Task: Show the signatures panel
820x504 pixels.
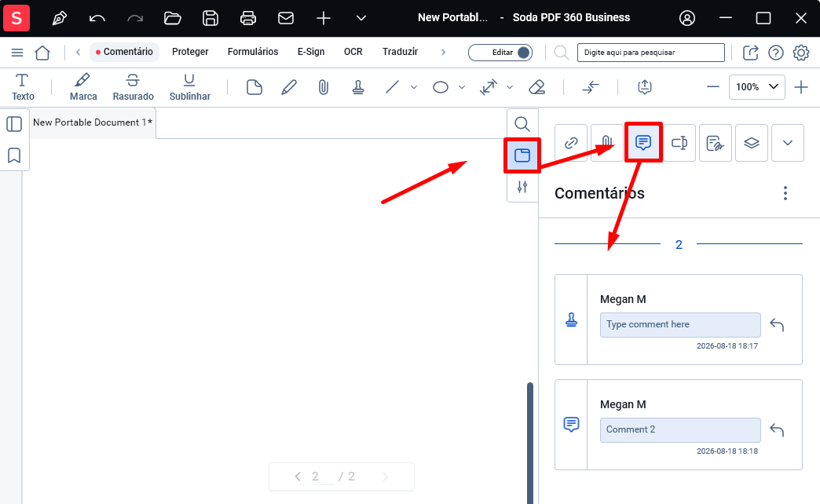Action: [x=716, y=143]
